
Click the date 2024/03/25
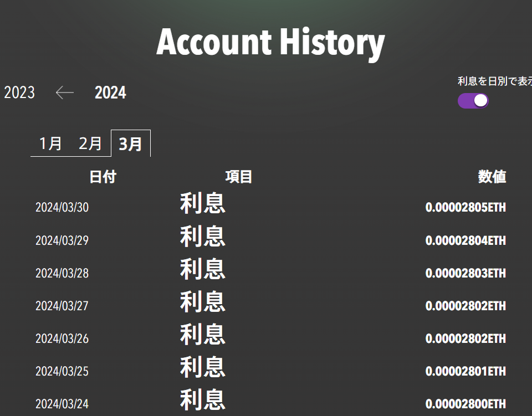click(x=62, y=371)
